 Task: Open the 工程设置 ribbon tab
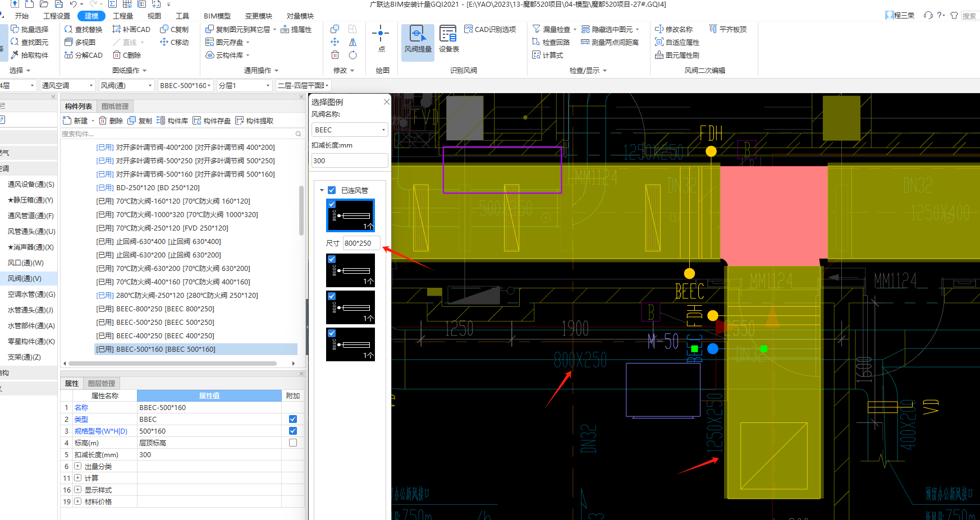pyautogui.click(x=57, y=16)
